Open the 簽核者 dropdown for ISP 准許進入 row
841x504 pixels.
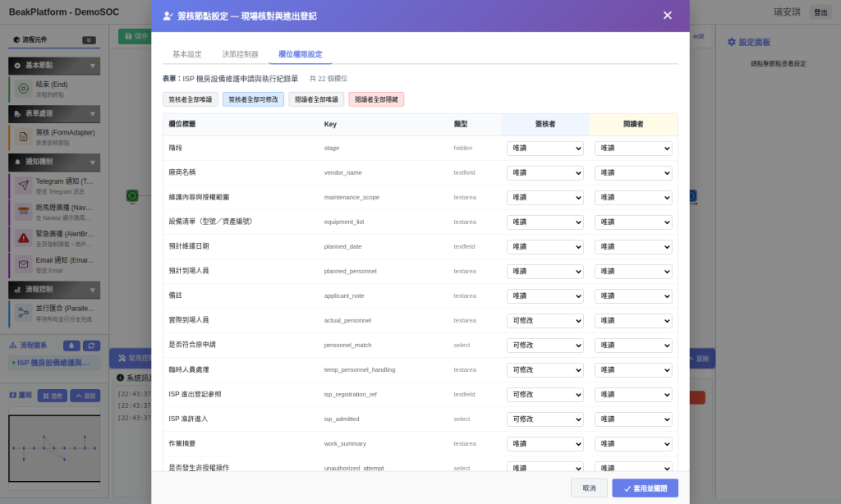click(x=545, y=419)
